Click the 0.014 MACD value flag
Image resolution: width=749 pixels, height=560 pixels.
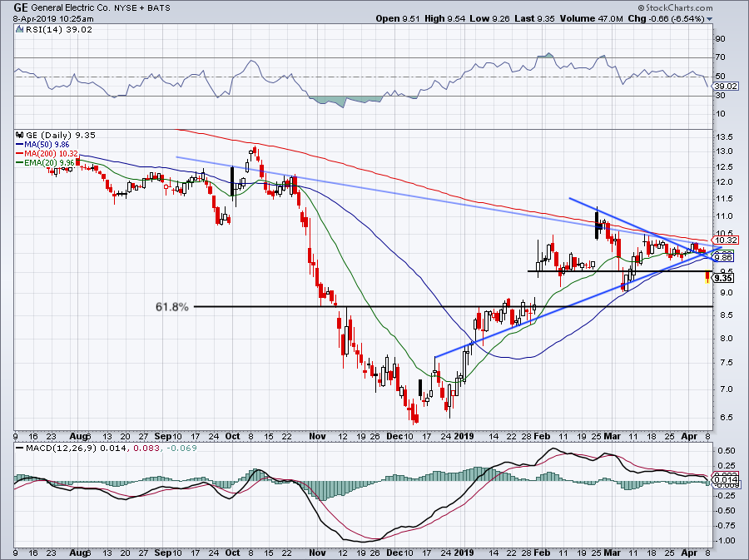[x=726, y=480]
